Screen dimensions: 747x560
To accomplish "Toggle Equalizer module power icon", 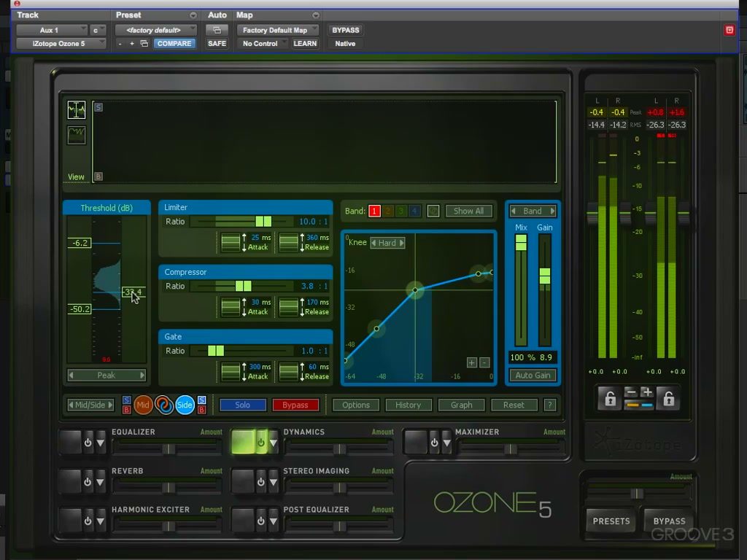I will click(88, 443).
